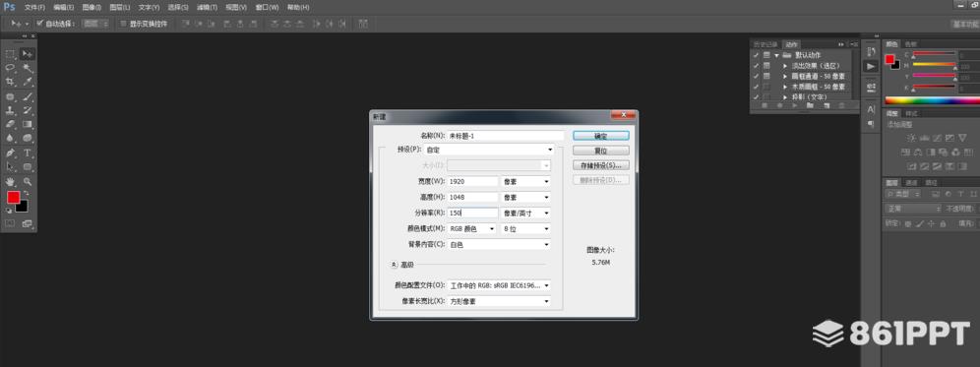Enable the 显示变换控件 checkbox
This screenshot has height=367, width=980.
(124, 24)
